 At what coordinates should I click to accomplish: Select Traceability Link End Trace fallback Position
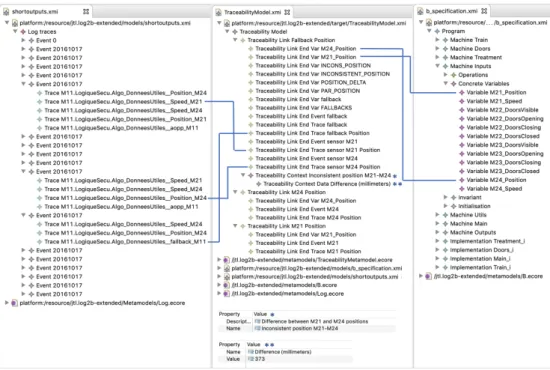coord(312,133)
